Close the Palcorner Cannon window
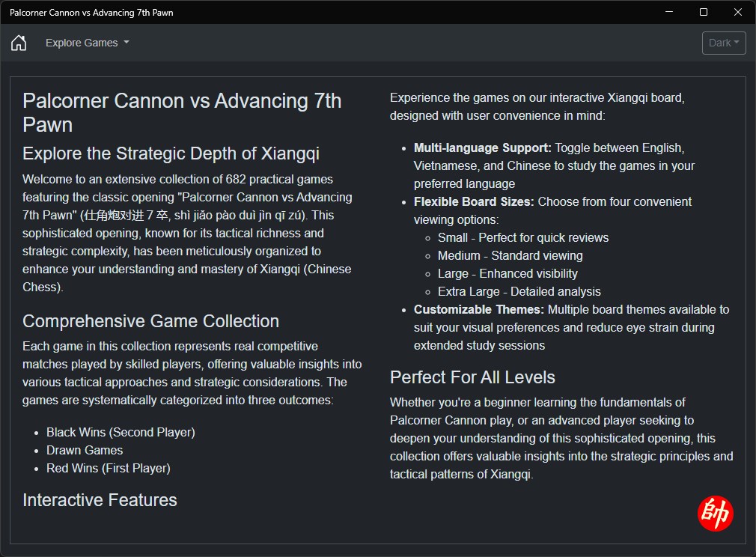This screenshot has height=557, width=756. (x=738, y=12)
